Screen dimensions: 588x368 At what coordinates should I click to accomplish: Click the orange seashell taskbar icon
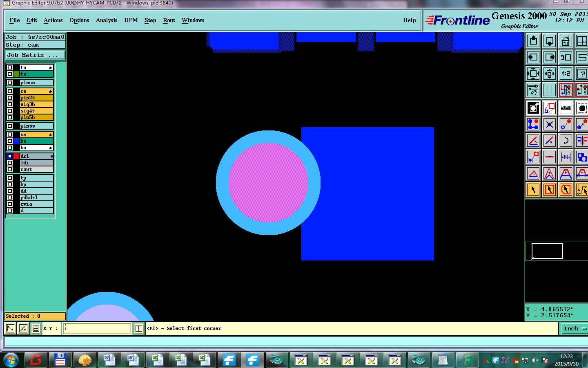[x=85, y=360]
